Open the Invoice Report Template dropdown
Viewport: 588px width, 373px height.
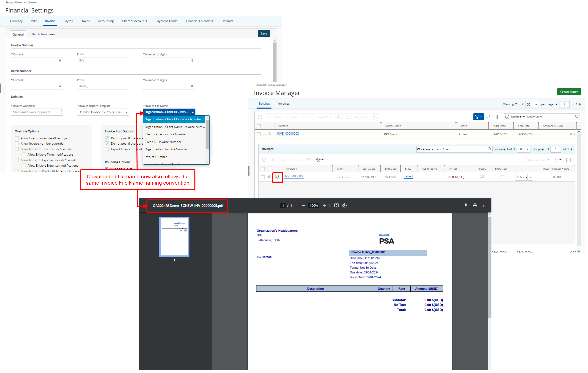tap(127, 112)
